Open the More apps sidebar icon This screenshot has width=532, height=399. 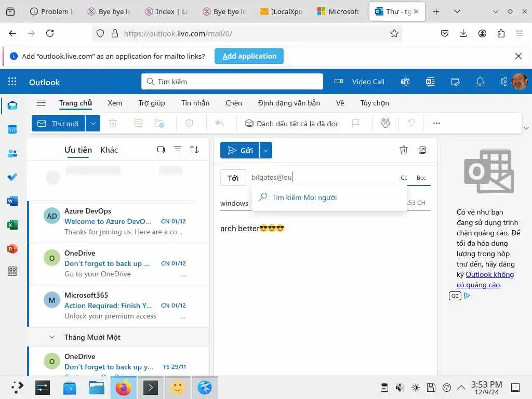pyautogui.click(x=12, y=271)
